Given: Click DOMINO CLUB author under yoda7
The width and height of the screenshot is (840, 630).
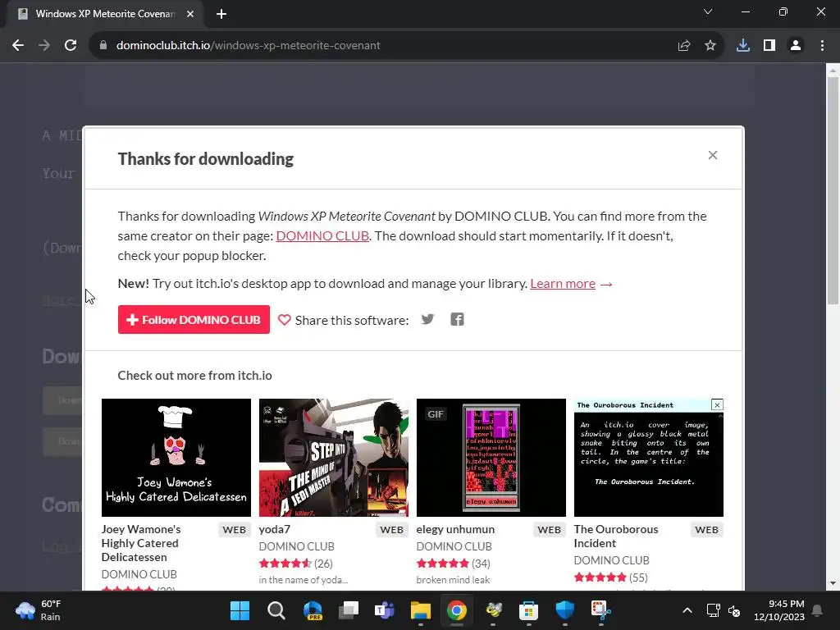Looking at the screenshot, I should coord(296,546).
